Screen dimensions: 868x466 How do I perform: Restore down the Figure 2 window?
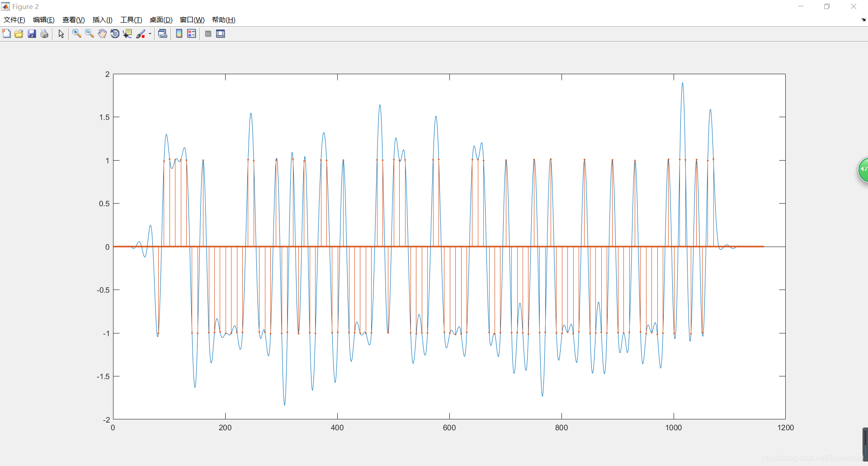pyautogui.click(x=827, y=6)
